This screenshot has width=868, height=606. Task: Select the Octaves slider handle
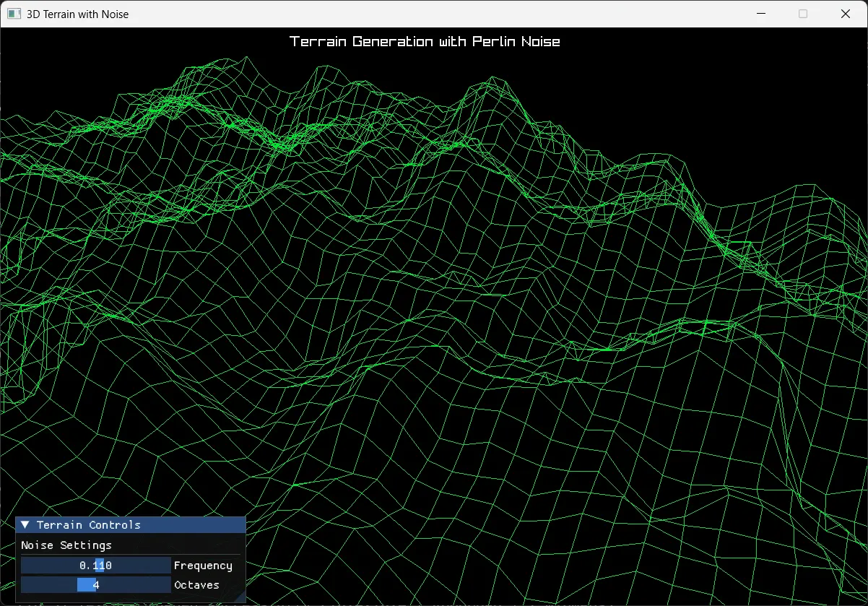[85, 584]
